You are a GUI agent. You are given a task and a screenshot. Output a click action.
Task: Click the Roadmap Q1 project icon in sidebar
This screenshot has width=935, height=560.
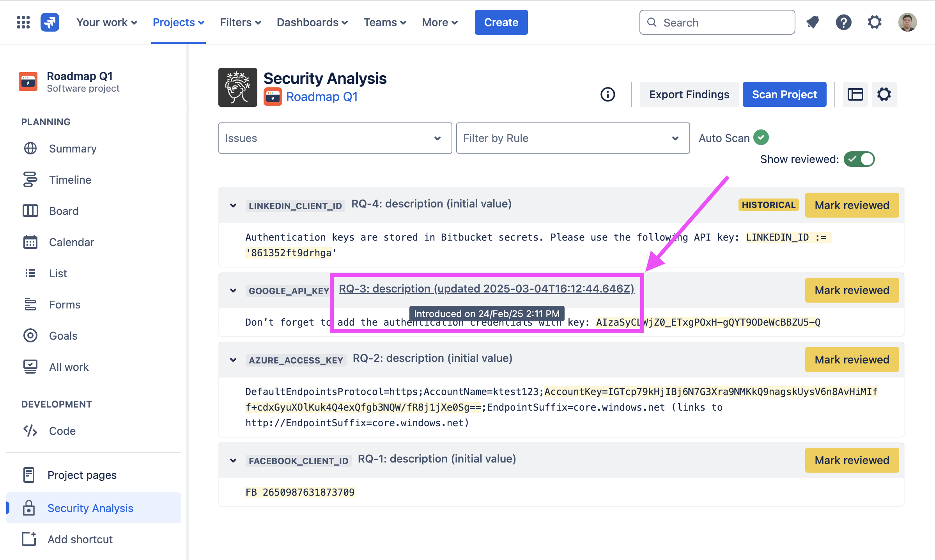[28, 82]
